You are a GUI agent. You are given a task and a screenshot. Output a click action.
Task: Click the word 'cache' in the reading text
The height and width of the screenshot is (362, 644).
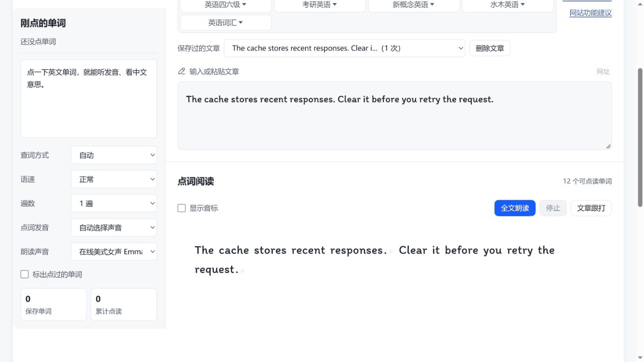tap(234, 250)
